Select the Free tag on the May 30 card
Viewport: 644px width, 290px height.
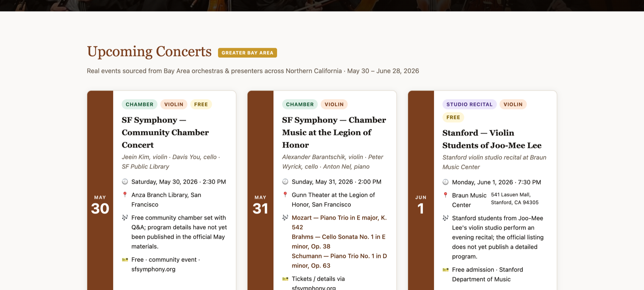coord(201,104)
